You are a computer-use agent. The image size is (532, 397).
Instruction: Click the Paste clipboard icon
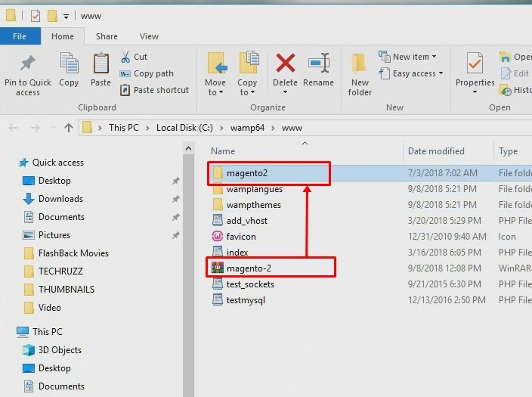(101, 64)
